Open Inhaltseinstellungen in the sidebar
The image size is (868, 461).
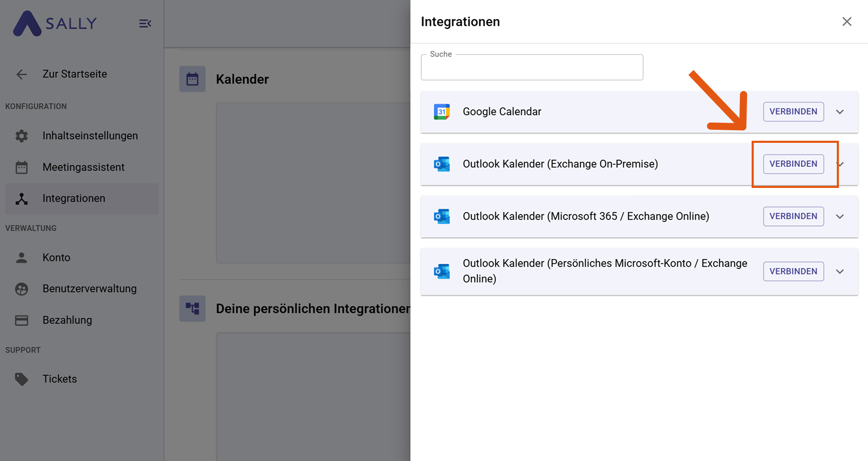[90, 136]
